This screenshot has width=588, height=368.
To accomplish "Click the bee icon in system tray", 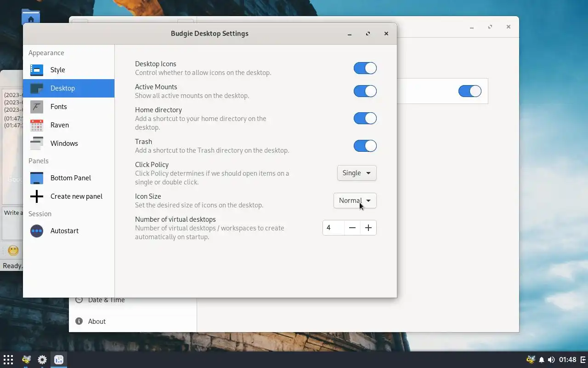I will pyautogui.click(x=531, y=360).
